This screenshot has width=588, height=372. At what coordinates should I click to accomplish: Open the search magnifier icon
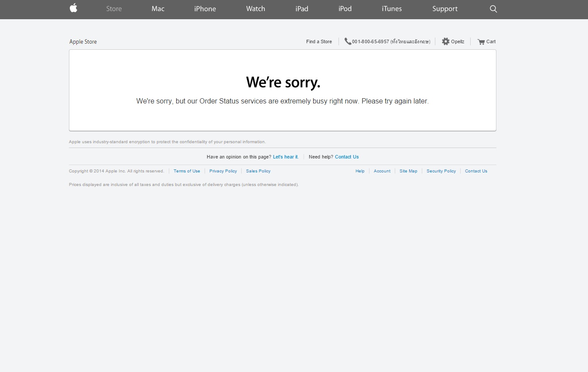pos(493,9)
